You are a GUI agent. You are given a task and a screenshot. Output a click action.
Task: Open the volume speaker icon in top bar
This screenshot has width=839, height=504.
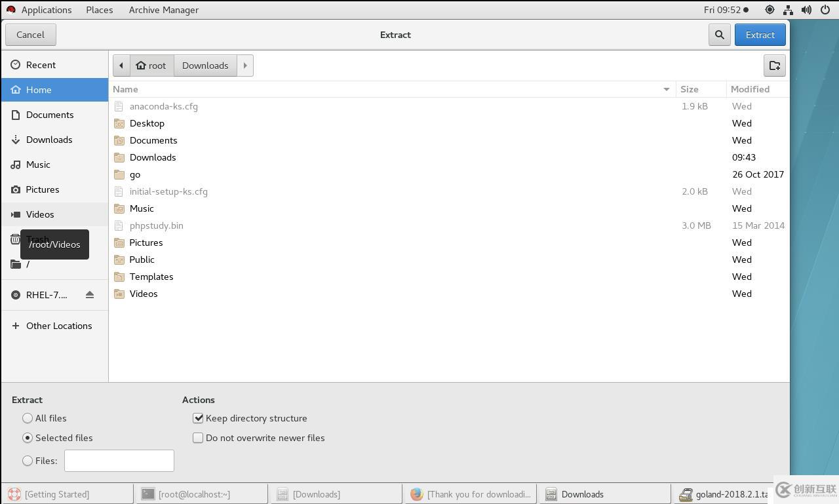click(x=806, y=10)
